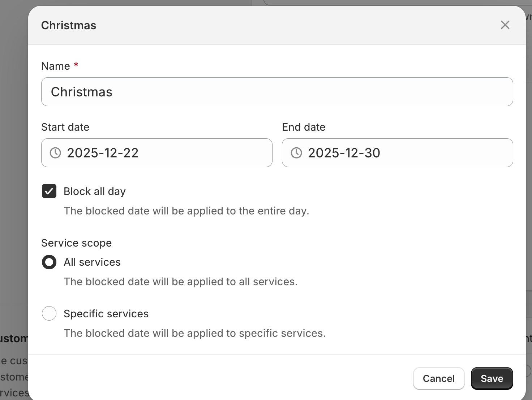Click the End date label
Image resolution: width=532 pixels, height=400 pixels.
[304, 127]
